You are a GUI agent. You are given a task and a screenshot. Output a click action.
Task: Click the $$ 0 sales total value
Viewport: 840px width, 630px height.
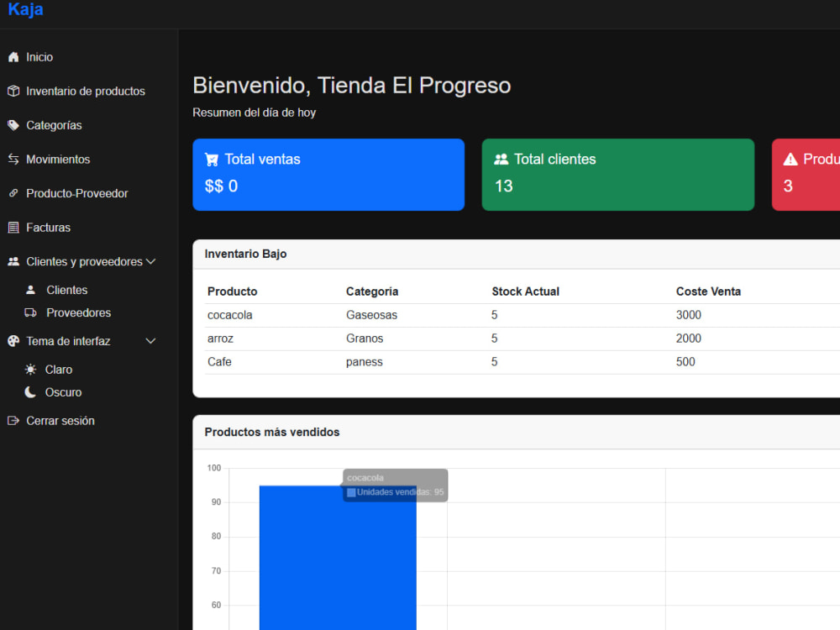click(x=221, y=186)
